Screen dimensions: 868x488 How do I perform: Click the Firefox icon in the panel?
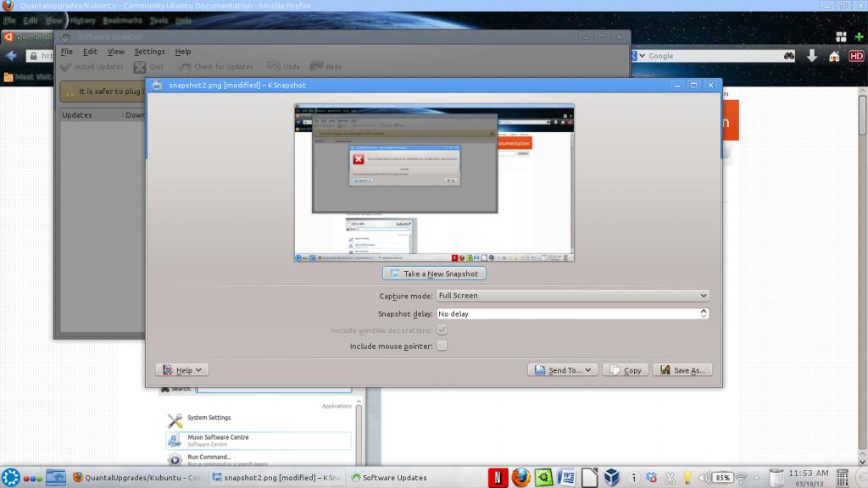[x=520, y=478]
